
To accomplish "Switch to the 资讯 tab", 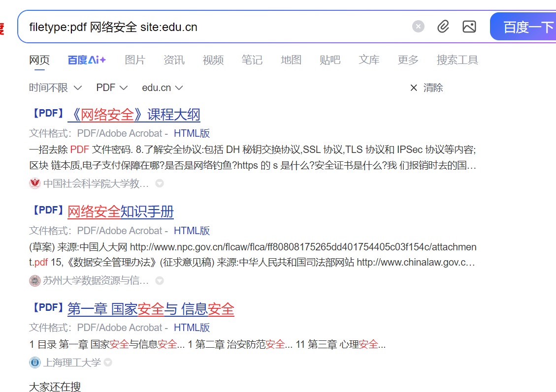I will (174, 60).
